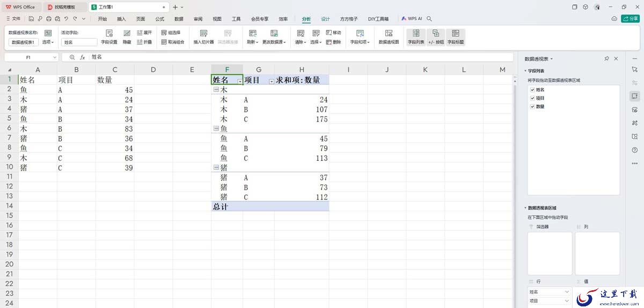Click 删除 to delete the pivot table
The width and height of the screenshot is (644, 308).
[333, 42]
